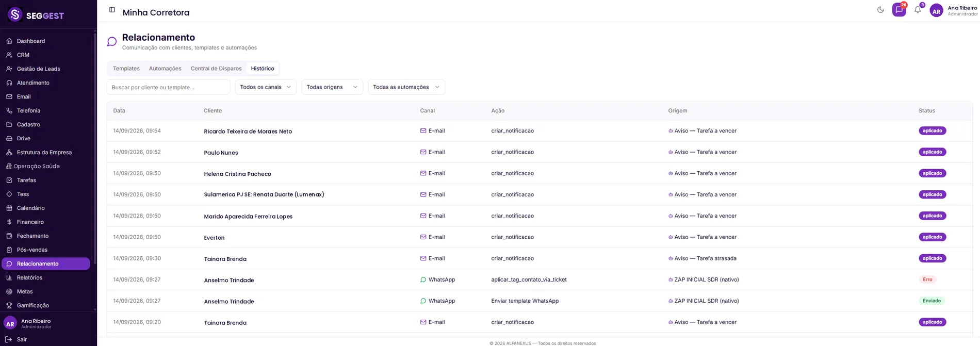This screenshot has width=980, height=346.
Task: Click the Data column header
Action: tap(119, 111)
